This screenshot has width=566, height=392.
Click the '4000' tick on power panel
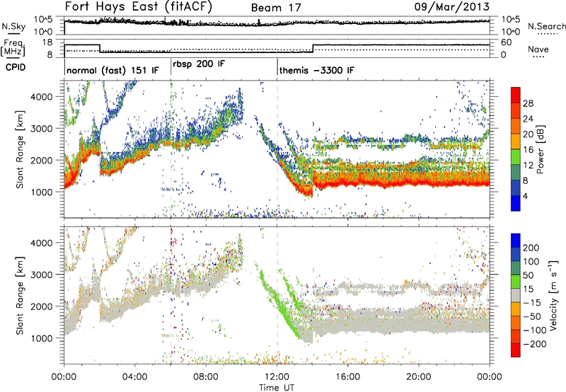(41, 97)
